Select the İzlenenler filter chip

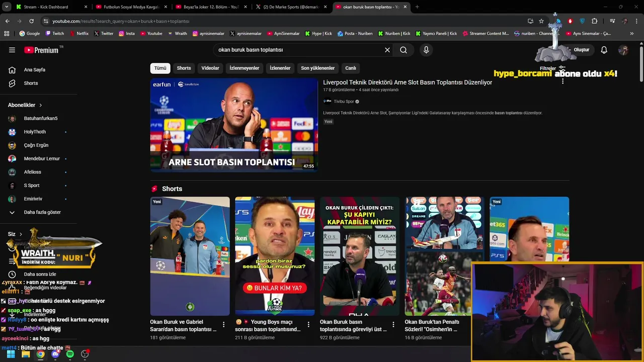coord(280,68)
